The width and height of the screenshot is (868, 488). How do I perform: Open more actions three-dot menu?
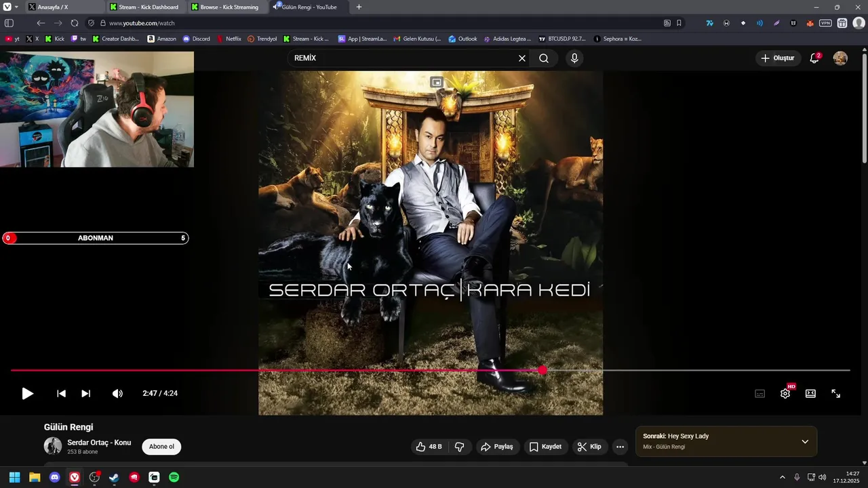pos(620,447)
